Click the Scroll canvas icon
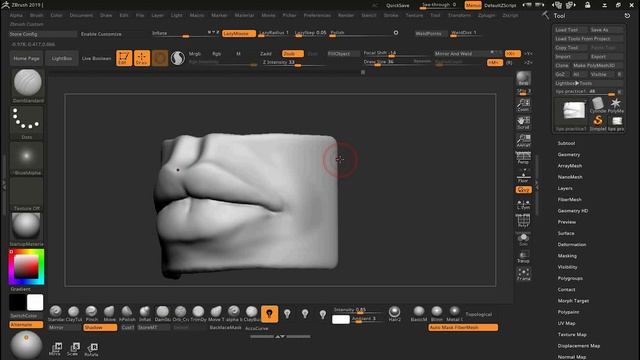 point(523,122)
